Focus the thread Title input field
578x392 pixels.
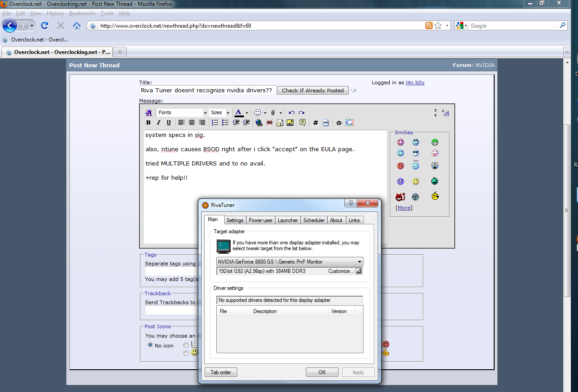pyautogui.click(x=207, y=91)
